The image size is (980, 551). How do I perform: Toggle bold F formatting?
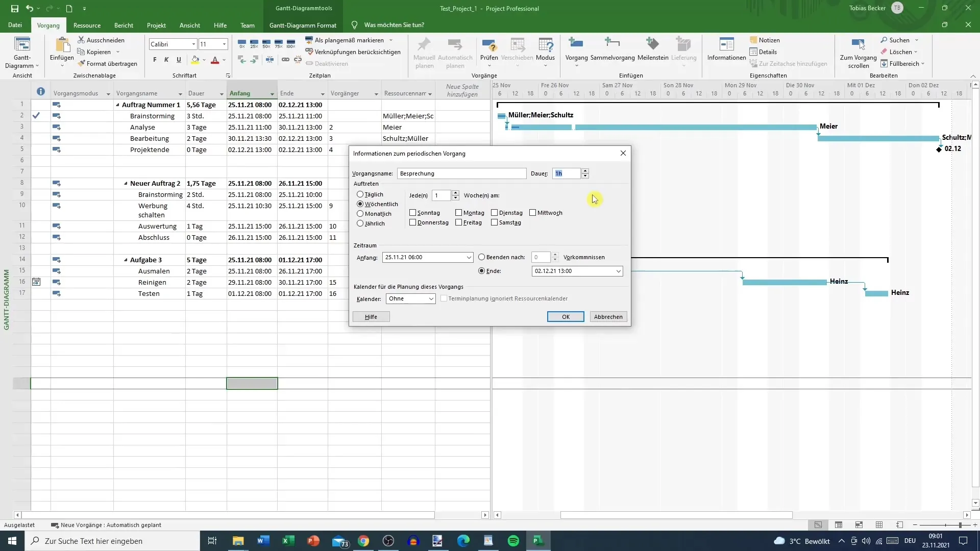click(x=155, y=60)
